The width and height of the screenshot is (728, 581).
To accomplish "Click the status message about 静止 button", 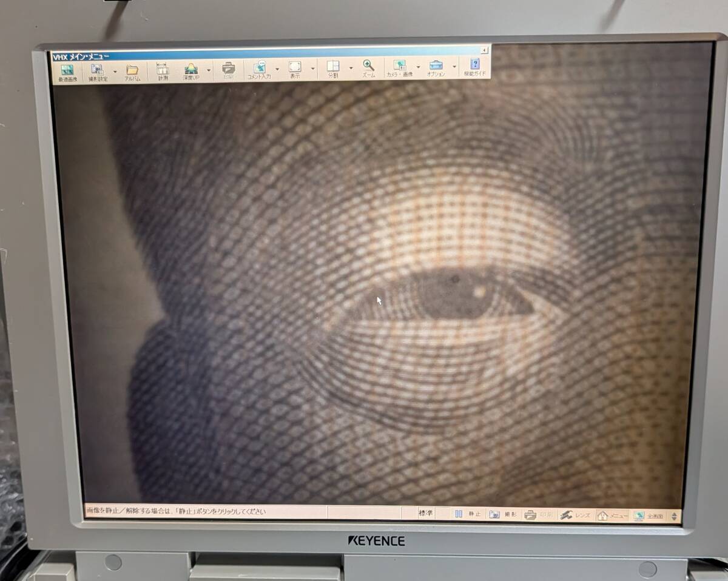I will tap(177, 511).
